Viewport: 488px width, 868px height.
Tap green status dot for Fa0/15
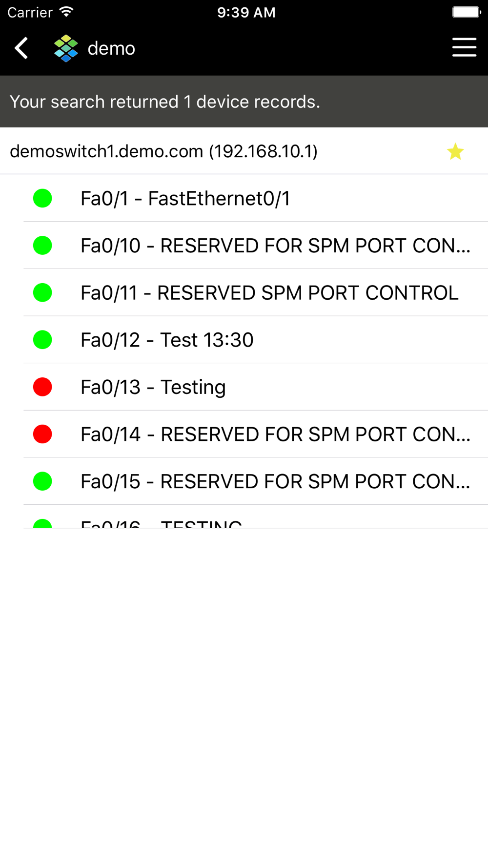(42, 481)
